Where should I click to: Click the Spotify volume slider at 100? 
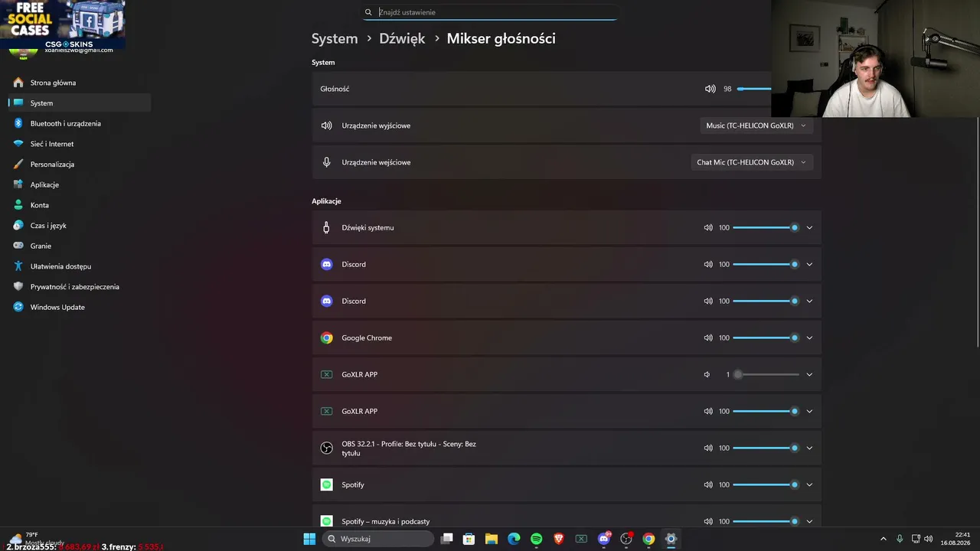point(766,484)
